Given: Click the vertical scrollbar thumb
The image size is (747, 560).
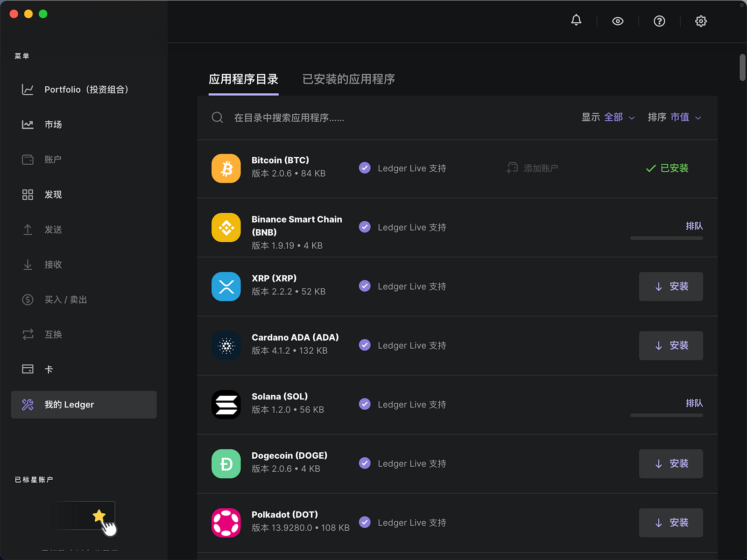Looking at the screenshot, I should click(742, 68).
